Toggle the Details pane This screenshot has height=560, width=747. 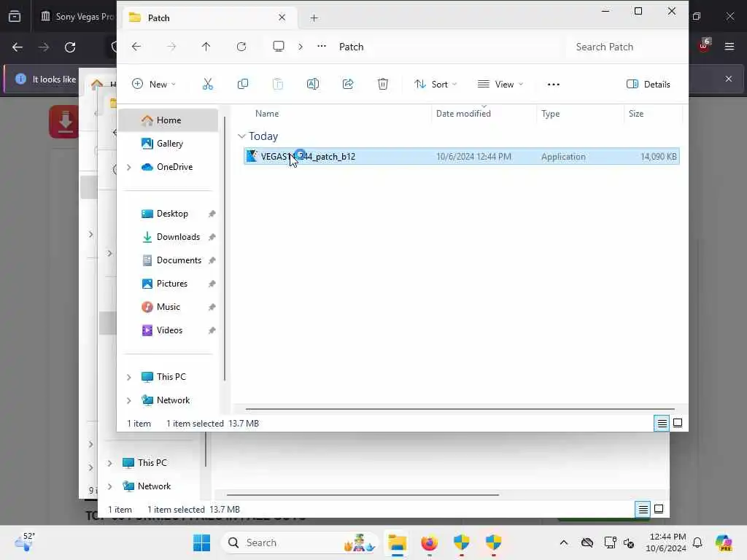point(649,85)
